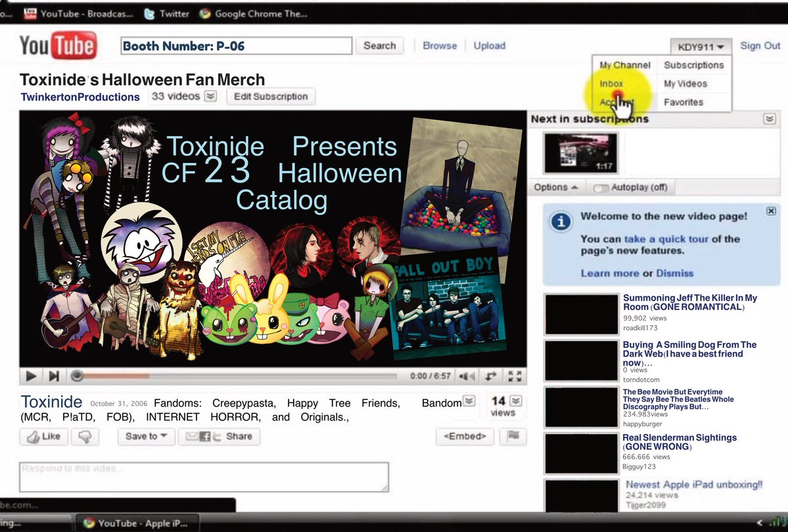
Task: Click uploader name happyburger
Action: (642, 424)
